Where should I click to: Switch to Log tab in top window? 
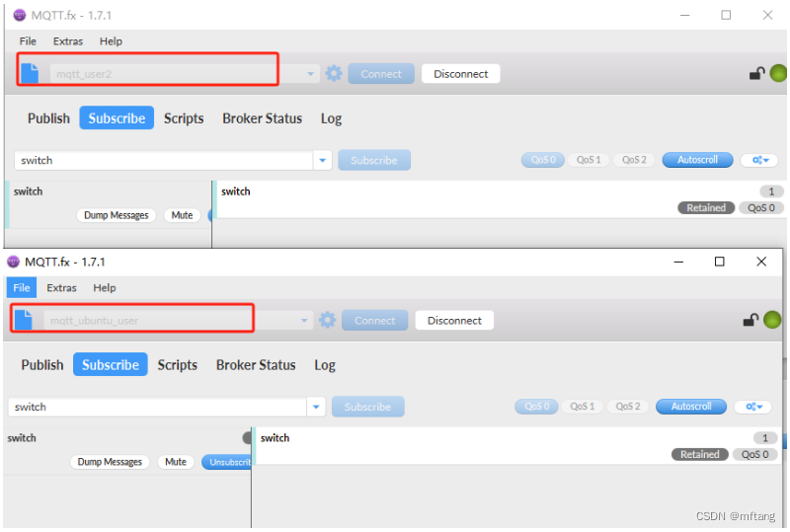(x=331, y=118)
